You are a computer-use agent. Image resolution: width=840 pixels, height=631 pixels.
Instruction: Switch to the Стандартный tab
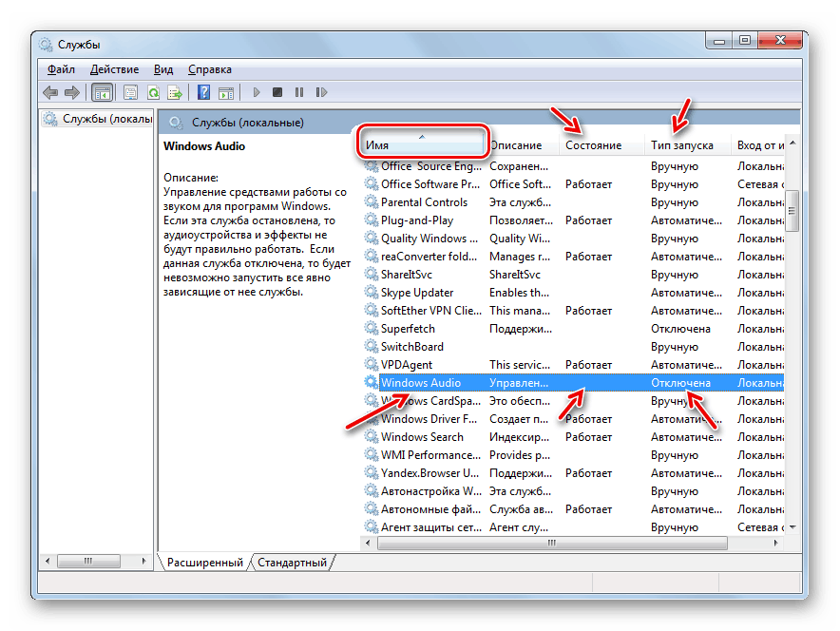(x=293, y=562)
